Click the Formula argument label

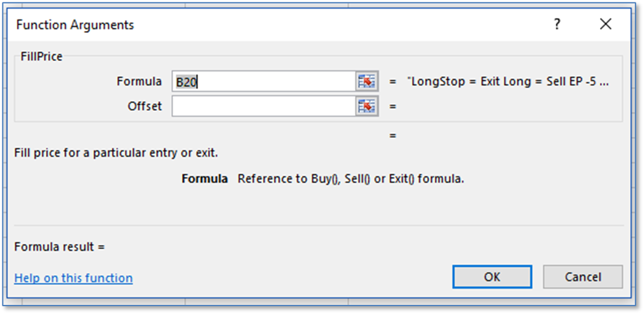(139, 81)
